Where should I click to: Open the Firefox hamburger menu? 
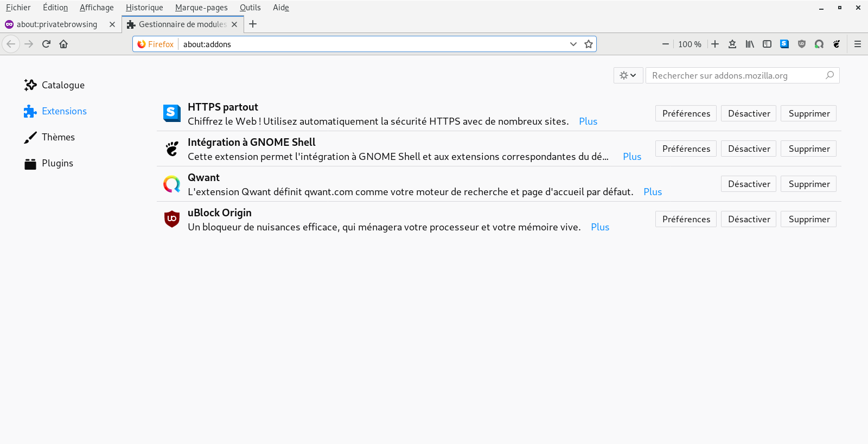coord(858,44)
